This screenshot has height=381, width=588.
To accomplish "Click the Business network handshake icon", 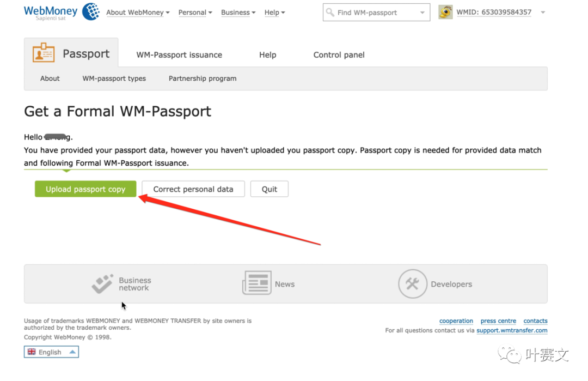I will pyautogui.click(x=102, y=284).
